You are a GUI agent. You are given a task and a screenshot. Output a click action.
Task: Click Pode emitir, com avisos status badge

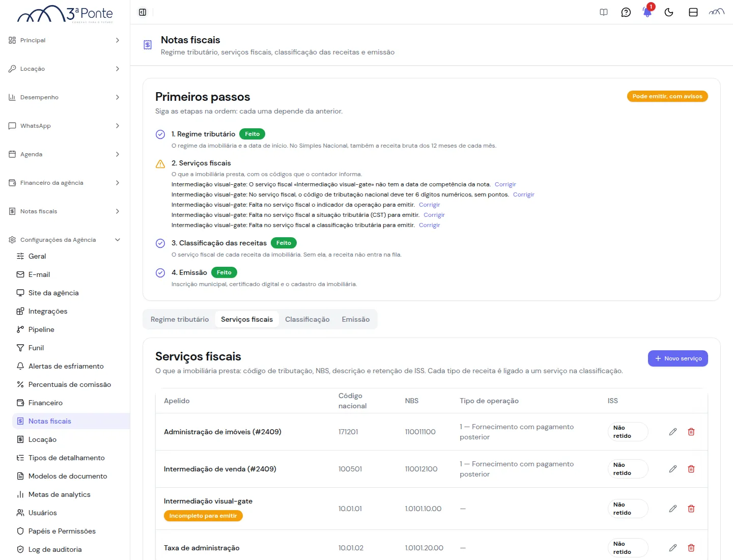(667, 96)
